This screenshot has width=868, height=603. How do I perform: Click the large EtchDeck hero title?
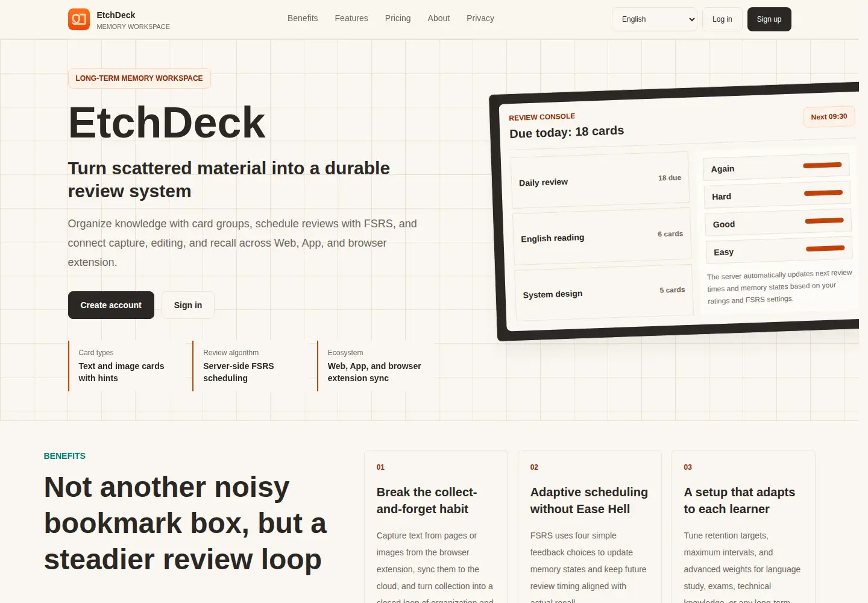pos(167,122)
